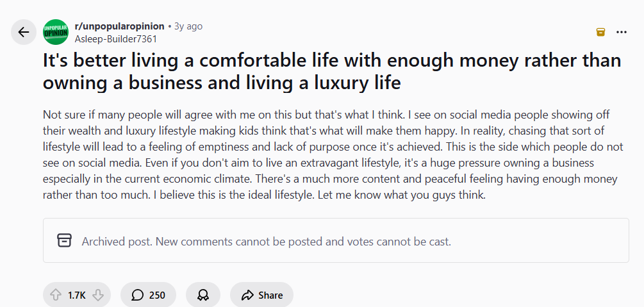The width and height of the screenshot is (644, 307).
Task: Click the post title about comfortable life
Action: (x=331, y=71)
